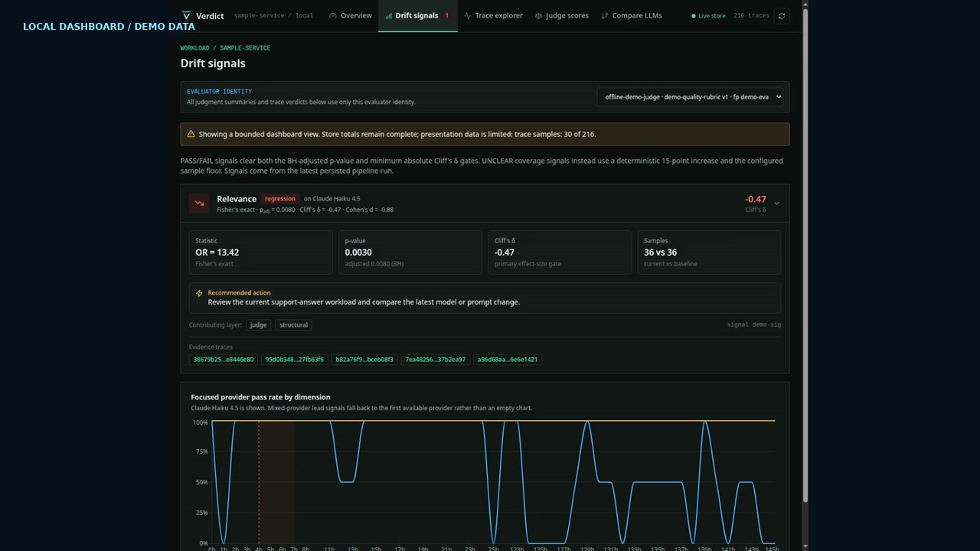
Task: Click the 'adjusted 0.0080 (BH)' caption
Action: (374, 264)
